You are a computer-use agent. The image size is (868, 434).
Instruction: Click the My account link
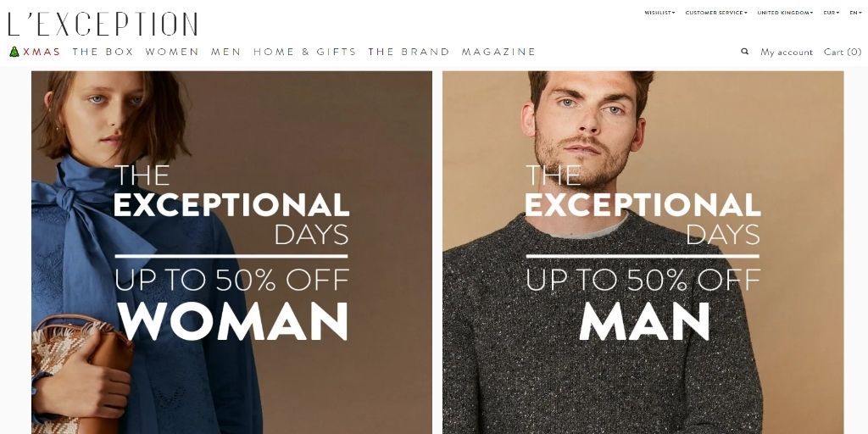click(x=787, y=52)
